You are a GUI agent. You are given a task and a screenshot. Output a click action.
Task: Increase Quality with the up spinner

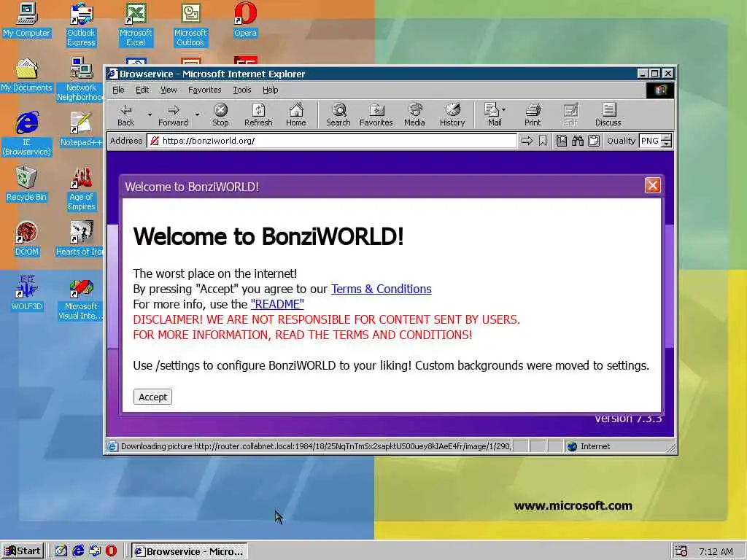coord(667,137)
